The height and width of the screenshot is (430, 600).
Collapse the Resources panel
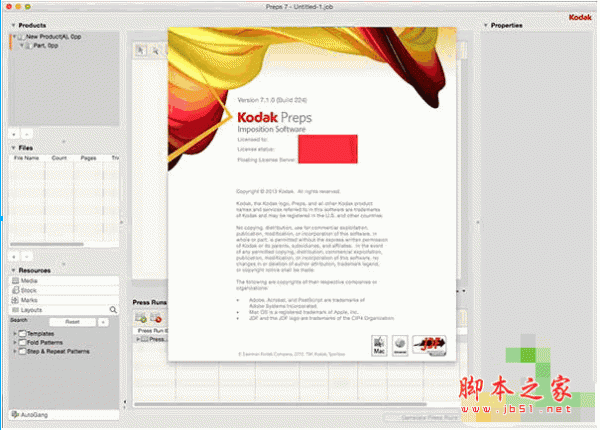[13, 270]
